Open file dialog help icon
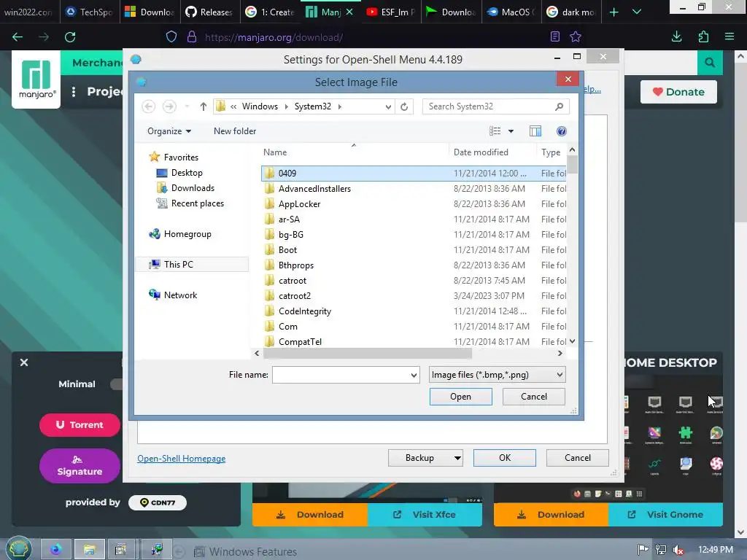This screenshot has width=747, height=560. coord(562,131)
